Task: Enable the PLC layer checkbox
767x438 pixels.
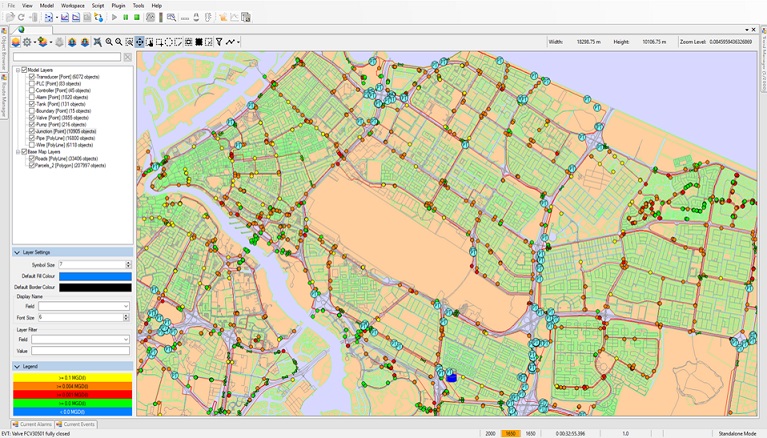Action: [x=31, y=83]
